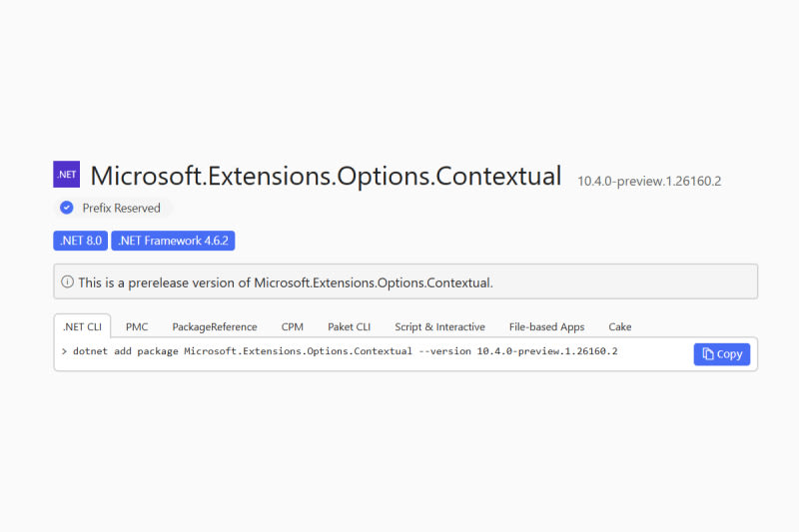Select the CPM tab
This screenshot has width=799, height=532.
(292, 326)
